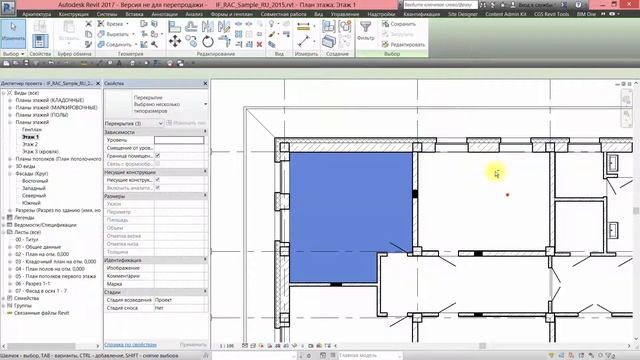The height and width of the screenshot is (360, 640).
Task: Open the Архитектура ribbon tab
Action: click(x=37, y=14)
